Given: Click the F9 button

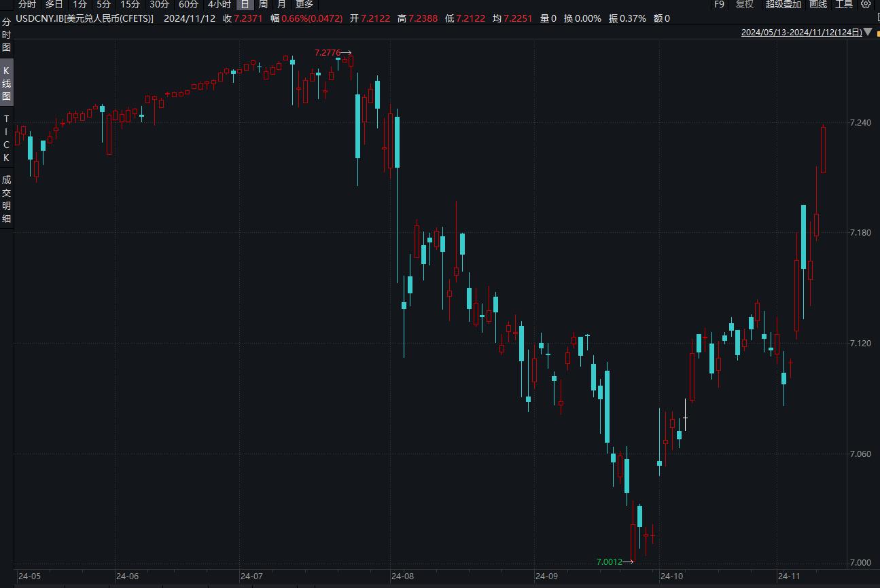Looking at the screenshot, I should tap(719, 4).
